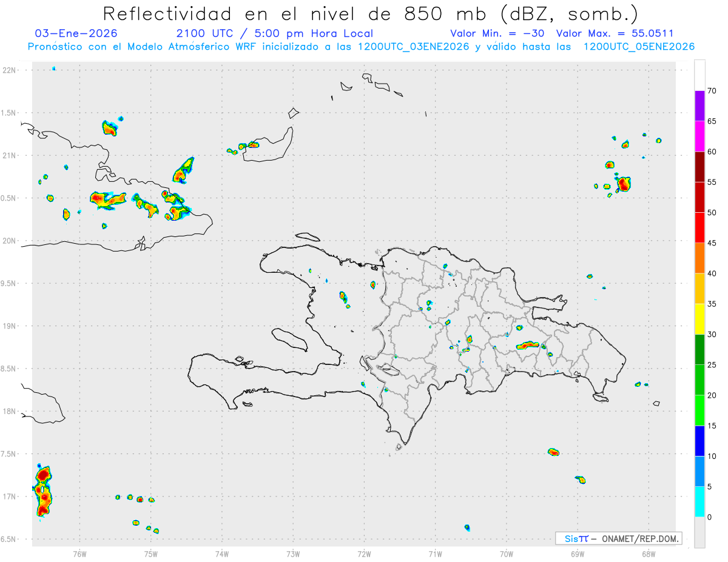Select the '50' tick label on color scale

[x=712, y=213]
